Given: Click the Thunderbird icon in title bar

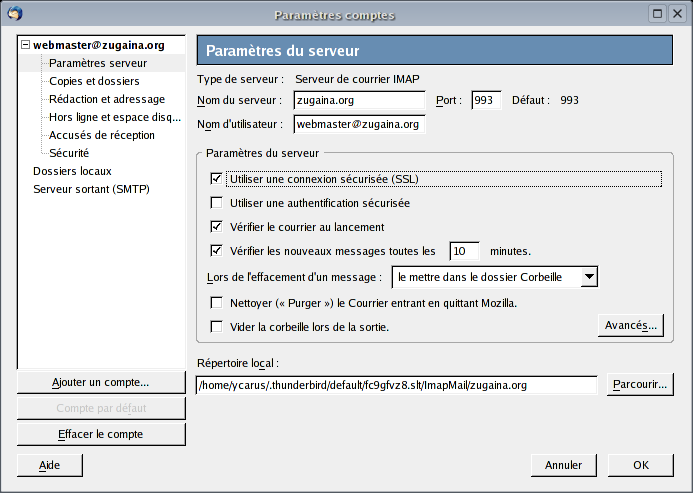Looking at the screenshot, I should (15, 14).
